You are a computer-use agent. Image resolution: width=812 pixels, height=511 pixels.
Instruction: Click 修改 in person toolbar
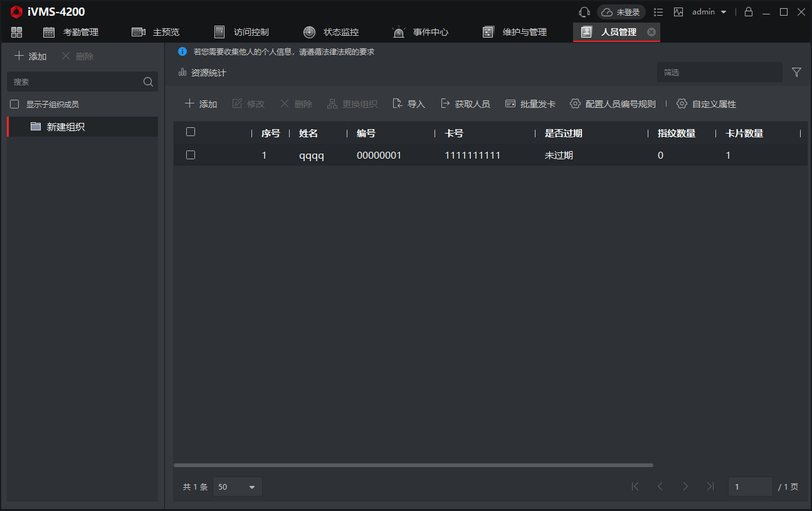point(248,104)
